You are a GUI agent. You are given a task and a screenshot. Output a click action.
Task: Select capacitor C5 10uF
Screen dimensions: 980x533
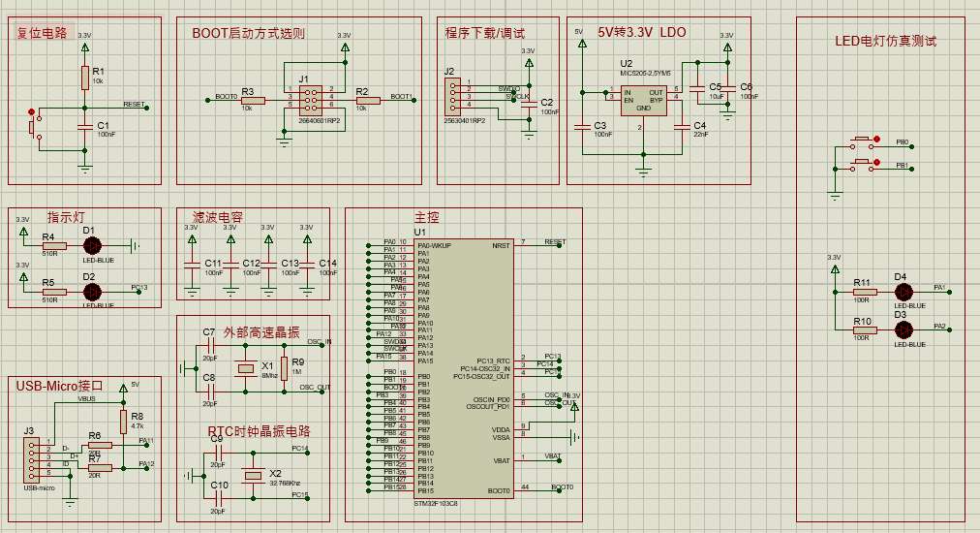697,89
